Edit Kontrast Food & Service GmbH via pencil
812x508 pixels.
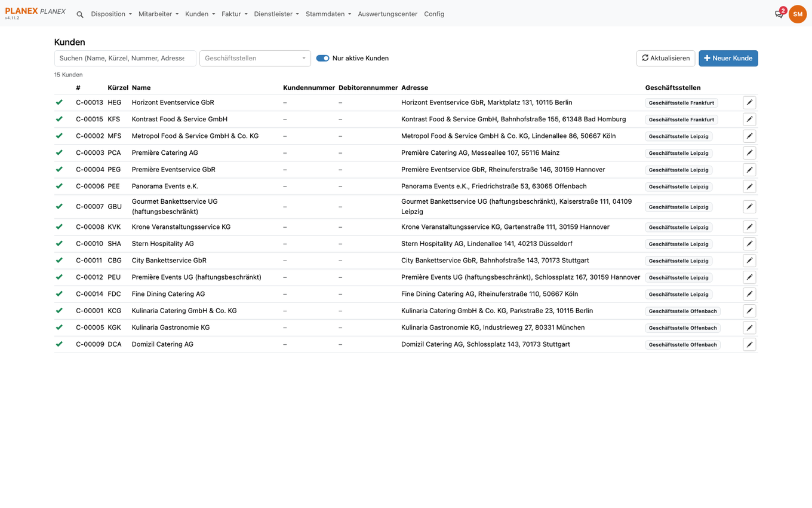tap(749, 120)
